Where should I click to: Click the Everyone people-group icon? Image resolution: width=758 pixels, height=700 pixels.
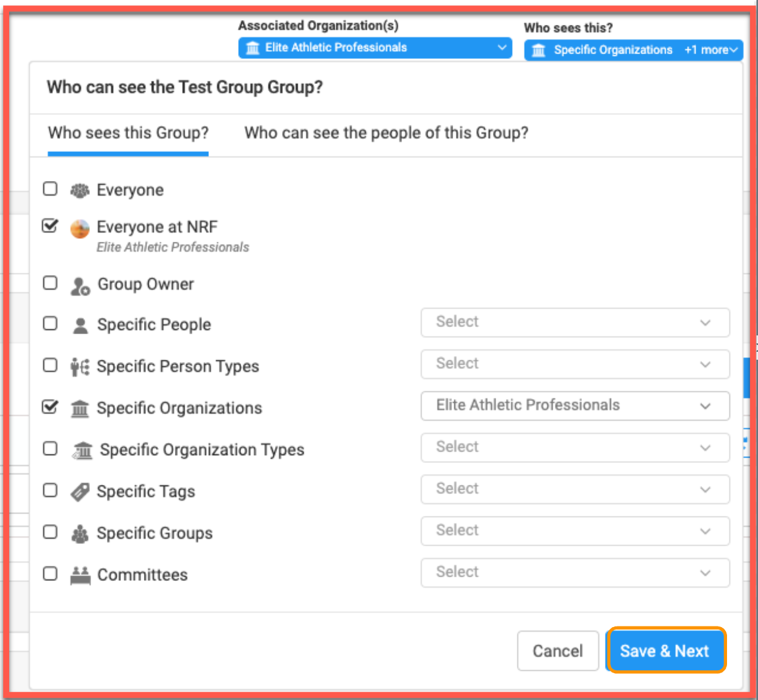click(80, 191)
